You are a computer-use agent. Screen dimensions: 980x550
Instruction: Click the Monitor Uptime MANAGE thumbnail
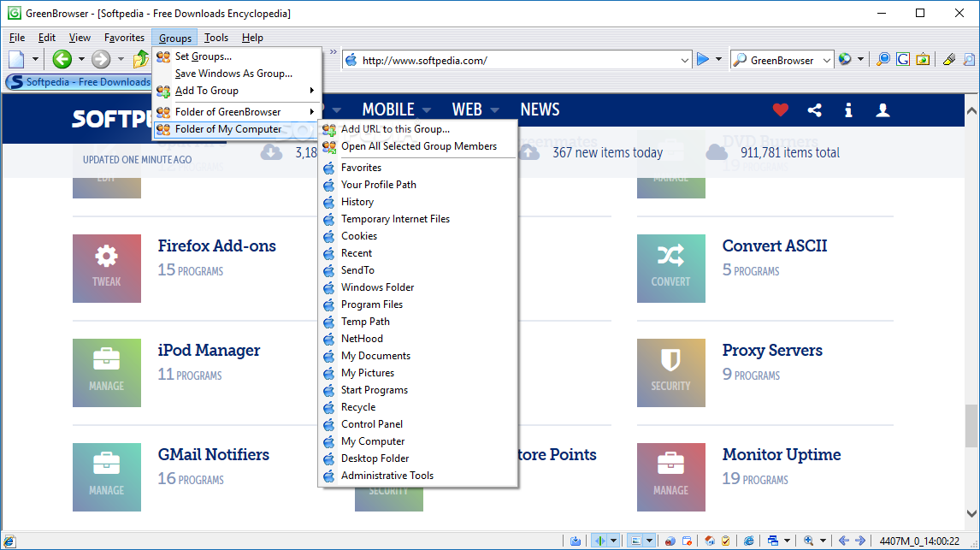670,477
